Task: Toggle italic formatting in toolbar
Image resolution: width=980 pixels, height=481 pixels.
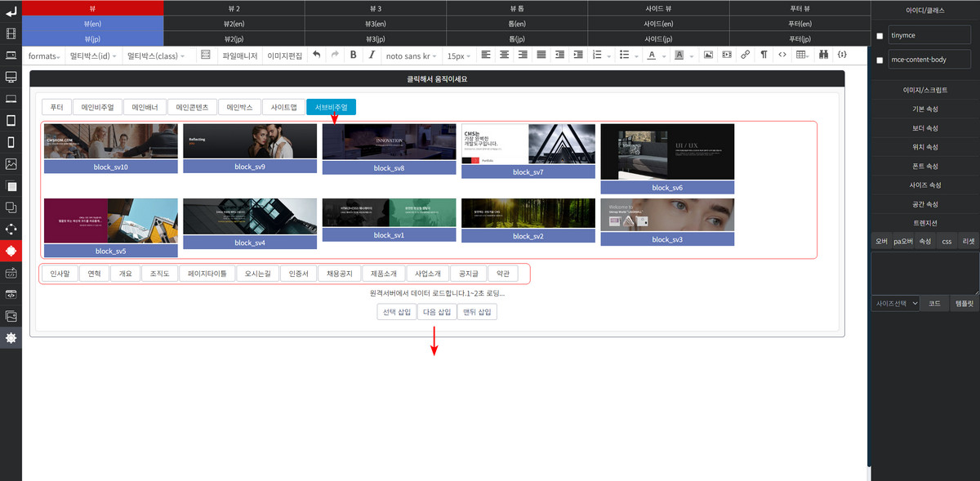Action: point(372,56)
